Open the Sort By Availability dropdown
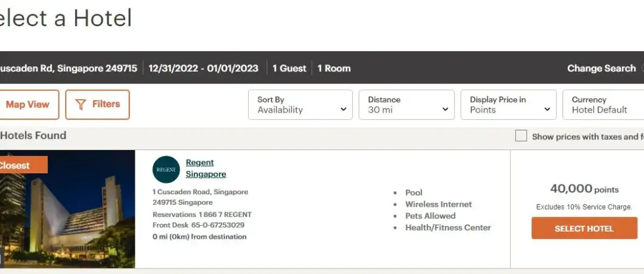 pyautogui.click(x=301, y=105)
